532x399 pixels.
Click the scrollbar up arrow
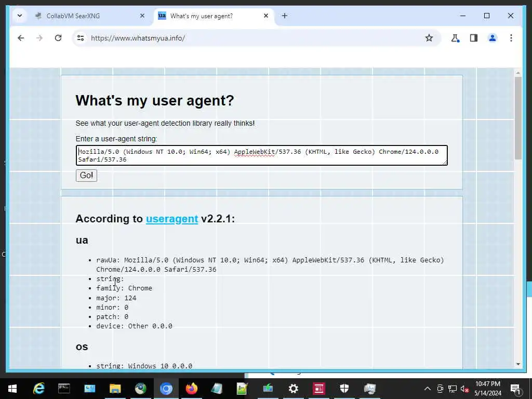[x=518, y=73]
